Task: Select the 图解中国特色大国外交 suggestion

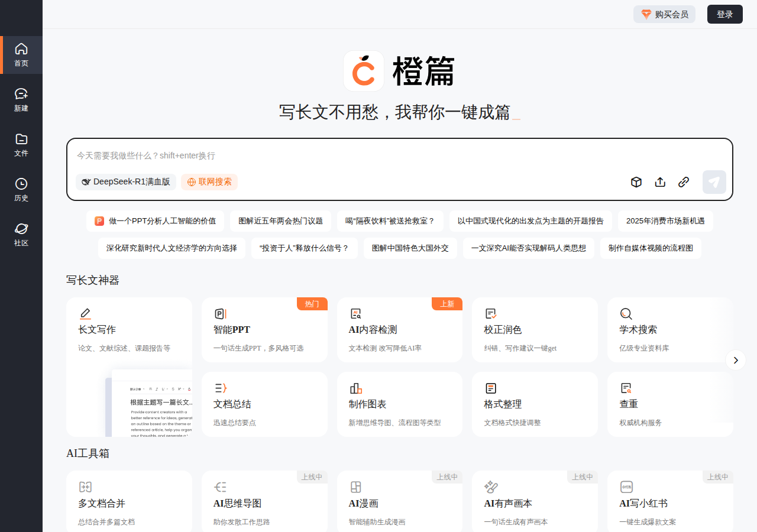Action: click(x=410, y=248)
